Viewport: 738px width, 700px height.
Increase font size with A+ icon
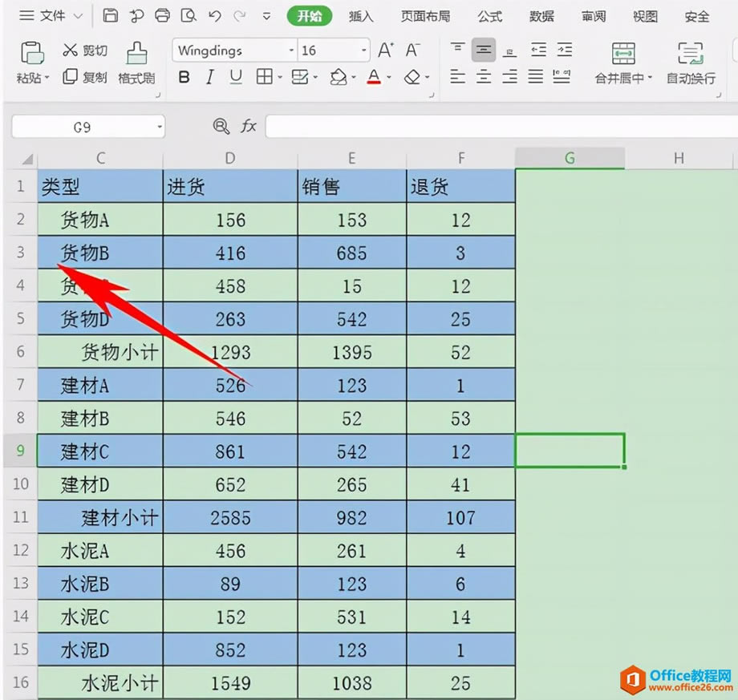[x=386, y=50]
